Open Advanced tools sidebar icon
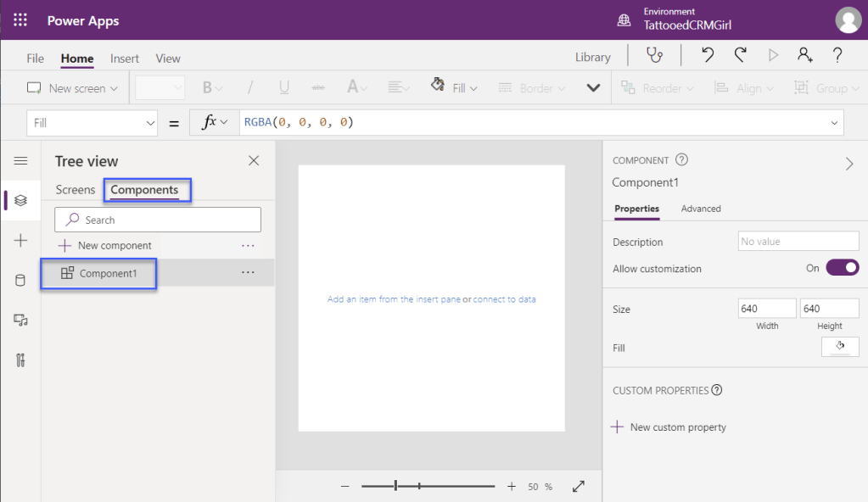 pos(20,360)
